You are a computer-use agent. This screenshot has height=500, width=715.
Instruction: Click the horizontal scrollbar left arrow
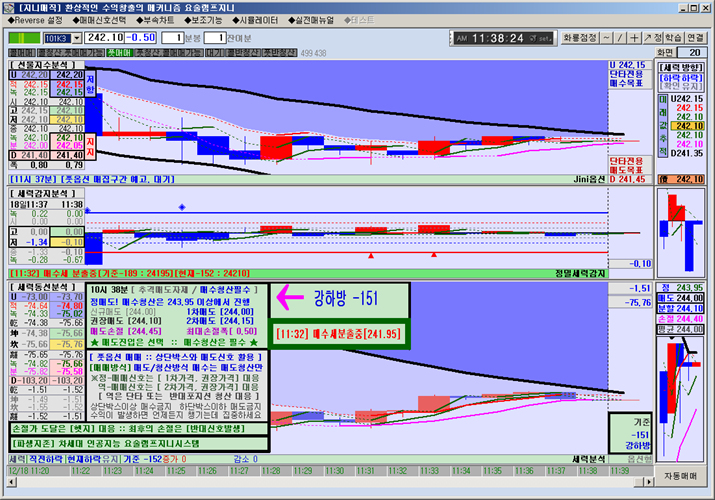pos(12,482)
